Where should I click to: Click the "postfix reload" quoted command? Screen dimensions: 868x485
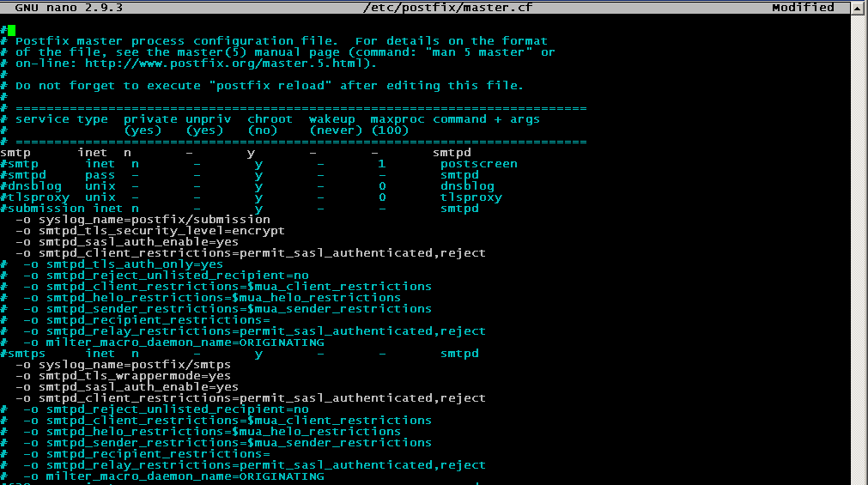pyautogui.click(x=270, y=86)
